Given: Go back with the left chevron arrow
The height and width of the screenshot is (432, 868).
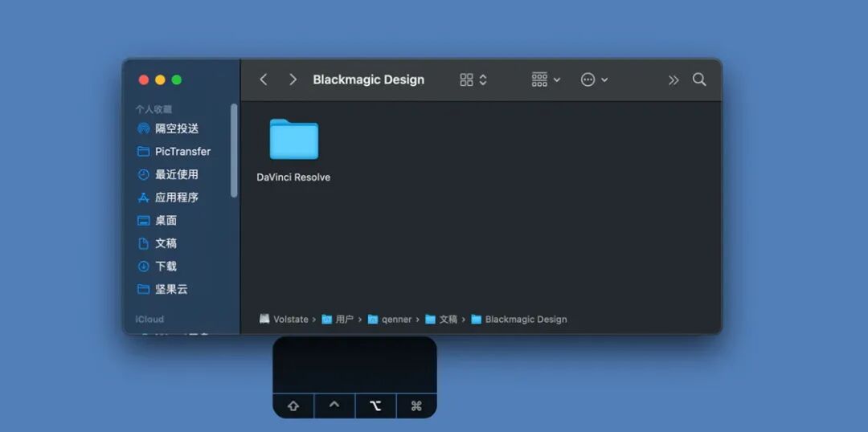Looking at the screenshot, I should tap(264, 79).
